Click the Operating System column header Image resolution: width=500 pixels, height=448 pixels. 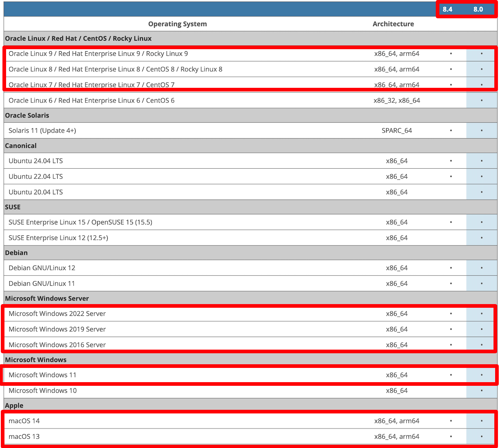point(178,24)
